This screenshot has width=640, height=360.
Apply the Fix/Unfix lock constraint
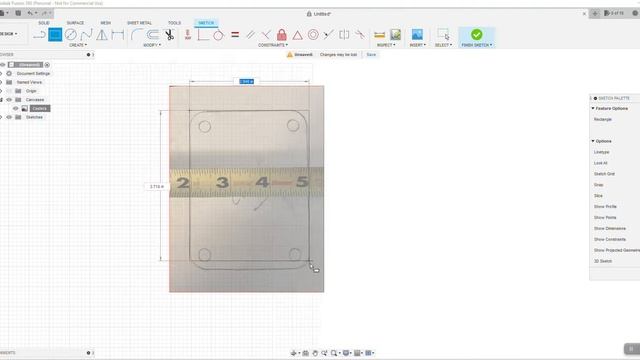coord(282,35)
